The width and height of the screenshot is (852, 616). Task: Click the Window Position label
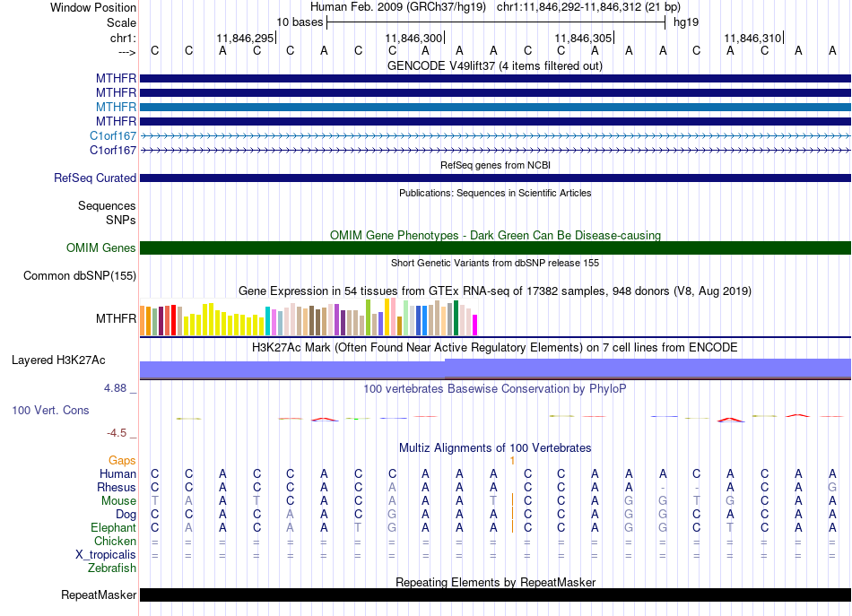point(93,7)
